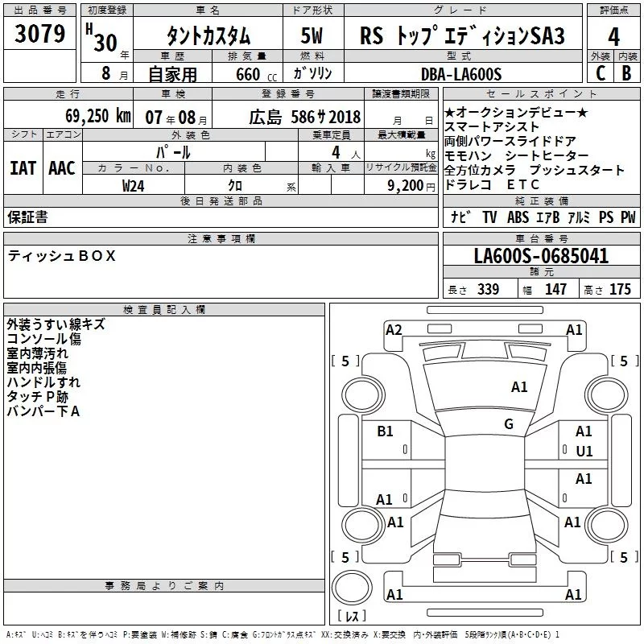This screenshot has width=644, height=644.
Task: Select the モモハン シートヒーター line
Action: (516, 155)
